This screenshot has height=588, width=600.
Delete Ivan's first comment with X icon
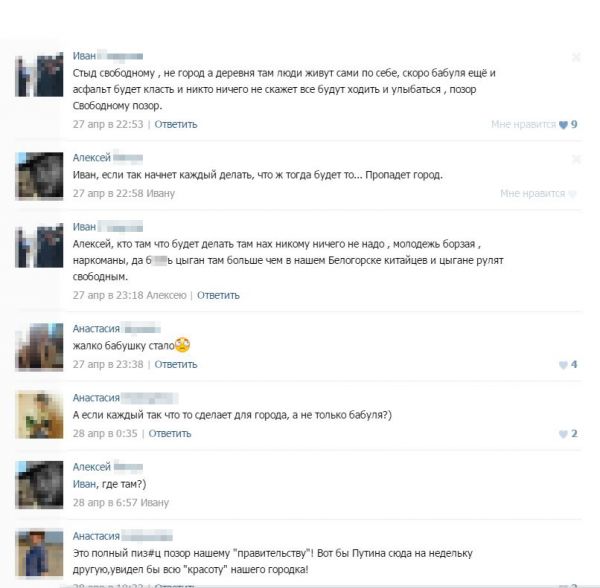pos(576,57)
